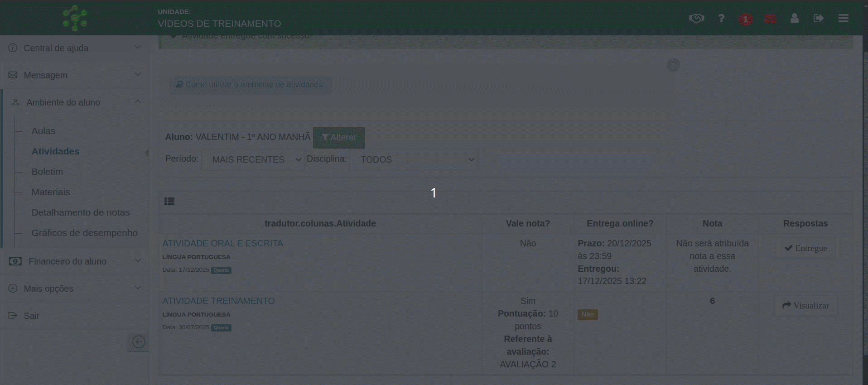The height and width of the screenshot is (385, 868).
Task: Click the red envelope messages icon
Action: coord(770,19)
